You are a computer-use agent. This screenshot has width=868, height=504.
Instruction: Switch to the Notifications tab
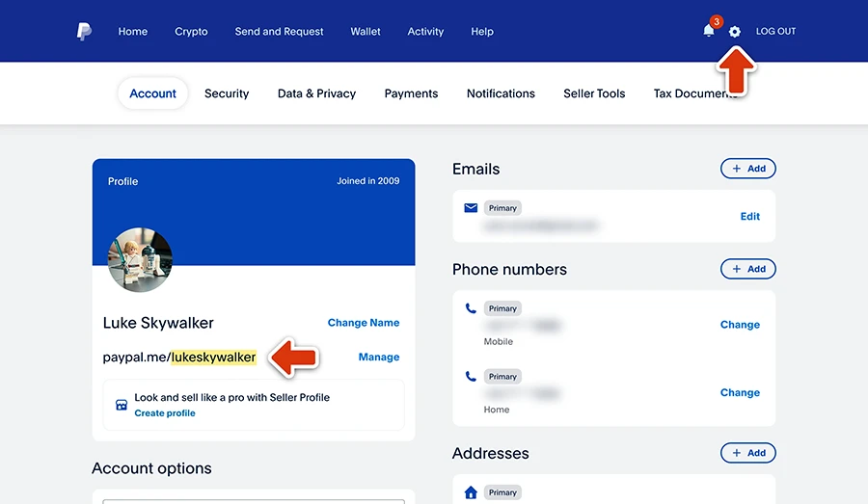click(x=501, y=93)
